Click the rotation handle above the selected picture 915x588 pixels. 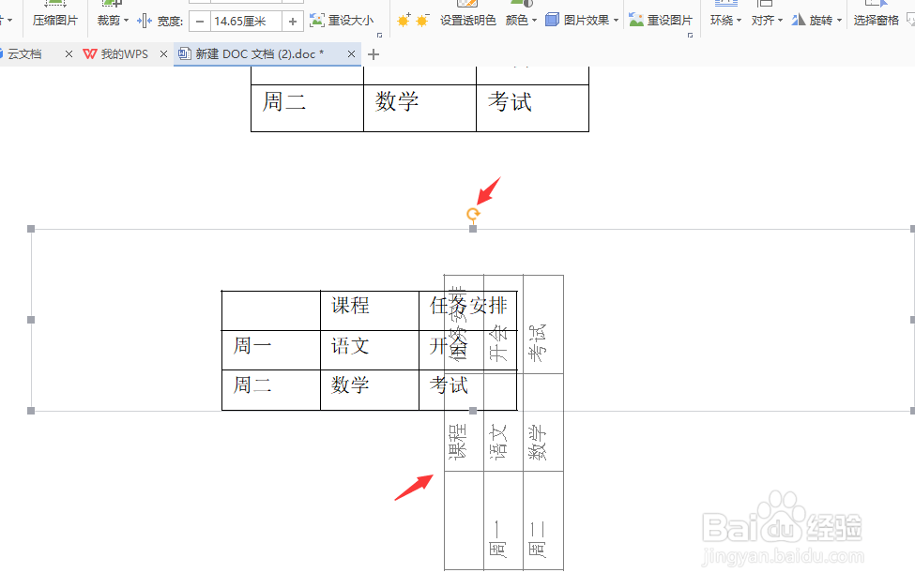[473, 214]
